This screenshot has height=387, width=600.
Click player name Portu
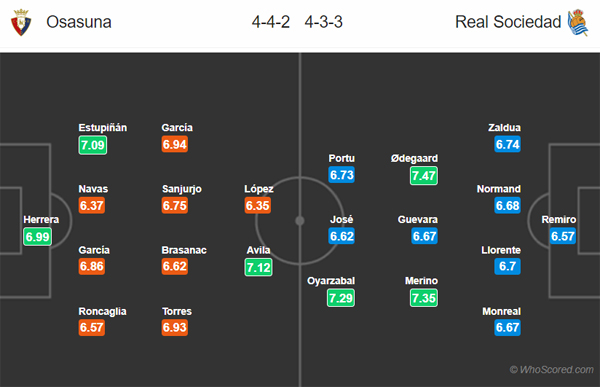click(x=341, y=158)
